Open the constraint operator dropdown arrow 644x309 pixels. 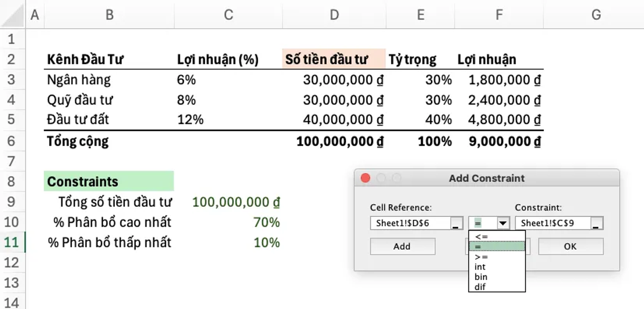tap(503, 222)
